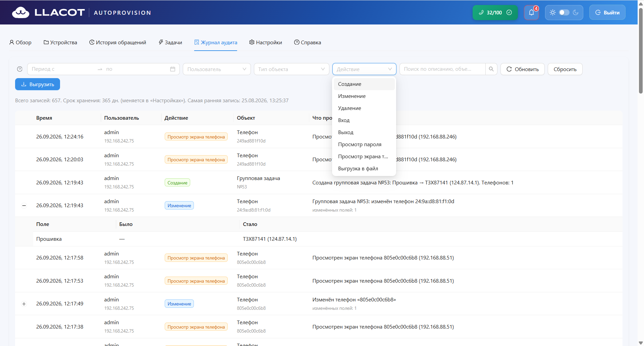Open the Справка tab

[x=308, y=42]
